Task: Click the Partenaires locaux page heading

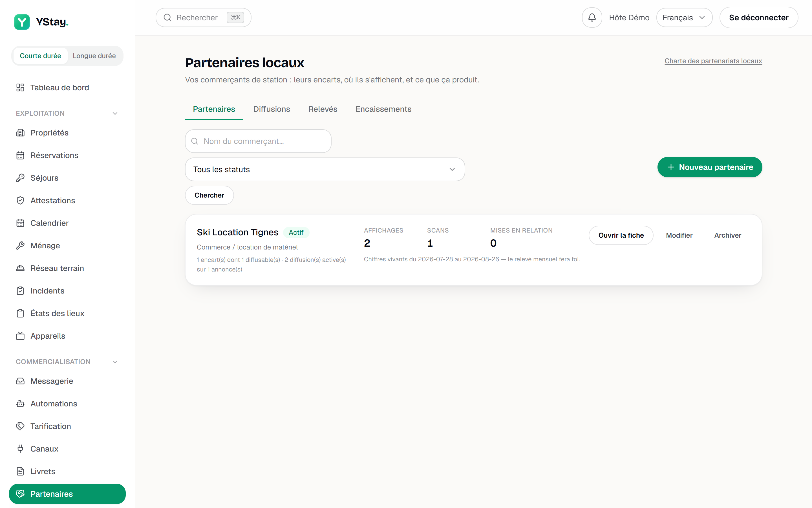Action: tap(245, 62)
